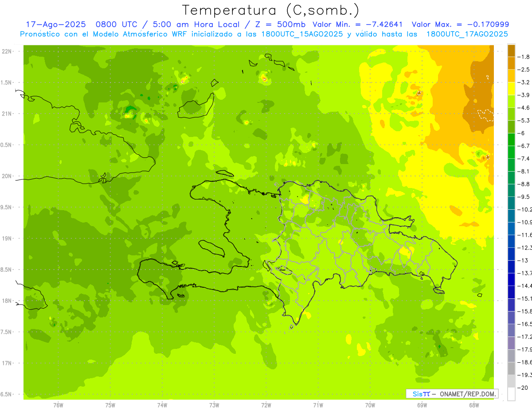Select the white legend swatch below -20
Viewport: 532px width, 411px height.
tap(511, 394)
